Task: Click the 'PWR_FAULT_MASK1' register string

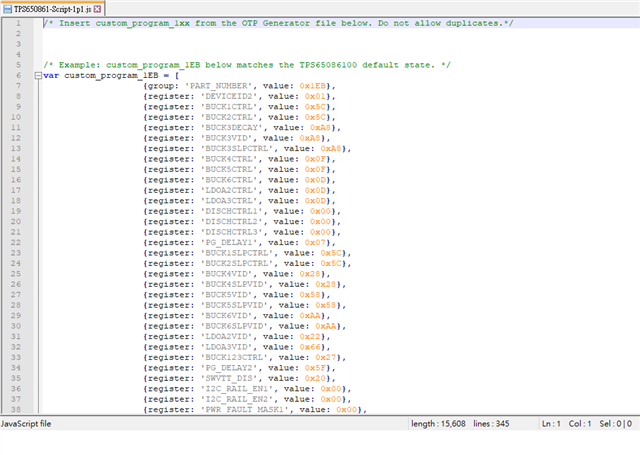Action: (244, 410)
